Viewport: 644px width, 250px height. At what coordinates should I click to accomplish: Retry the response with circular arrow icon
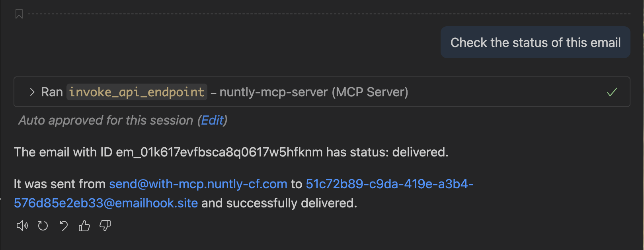point(43,226)
